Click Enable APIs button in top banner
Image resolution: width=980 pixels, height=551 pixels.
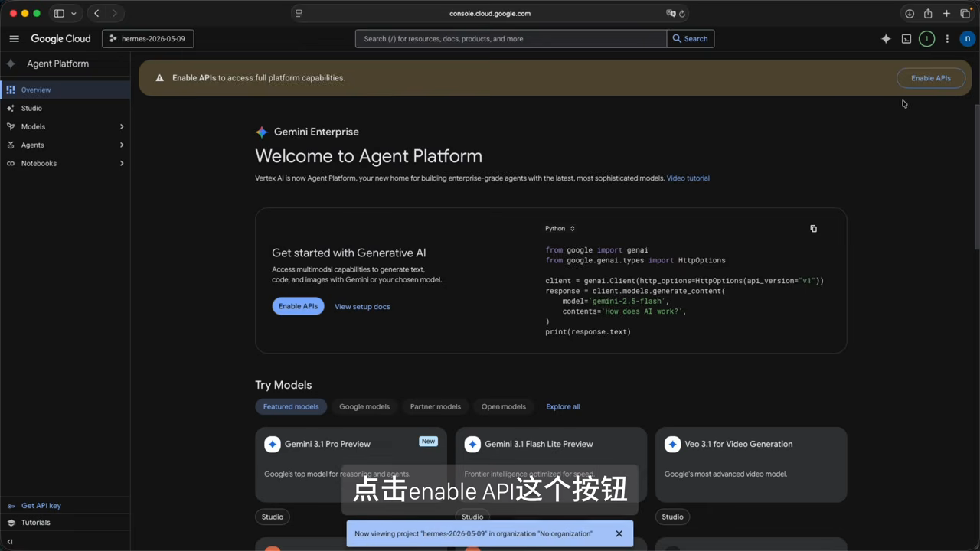[x=930, y=78]
